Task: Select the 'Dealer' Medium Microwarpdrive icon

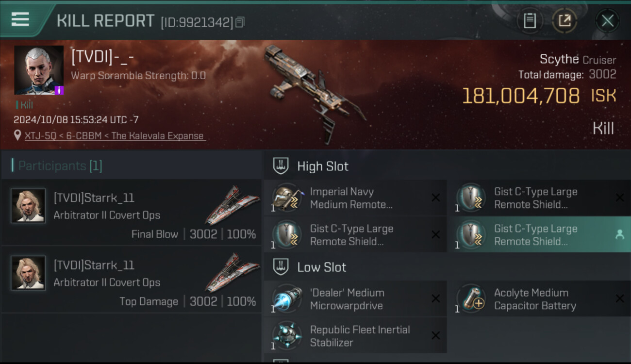Action: [287, 299]
